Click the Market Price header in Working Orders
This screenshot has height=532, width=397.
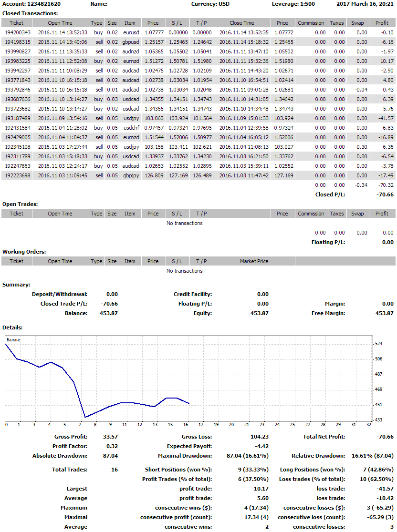click(254, 261)
